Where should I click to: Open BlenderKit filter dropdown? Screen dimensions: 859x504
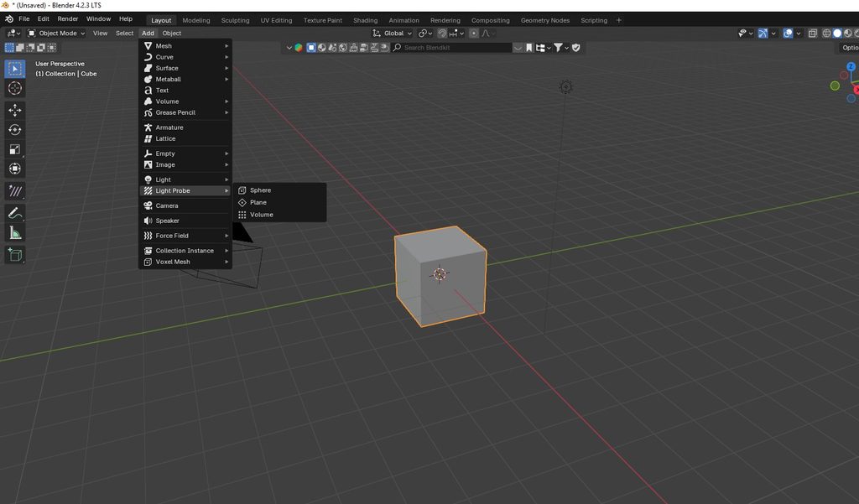[560, 48]
